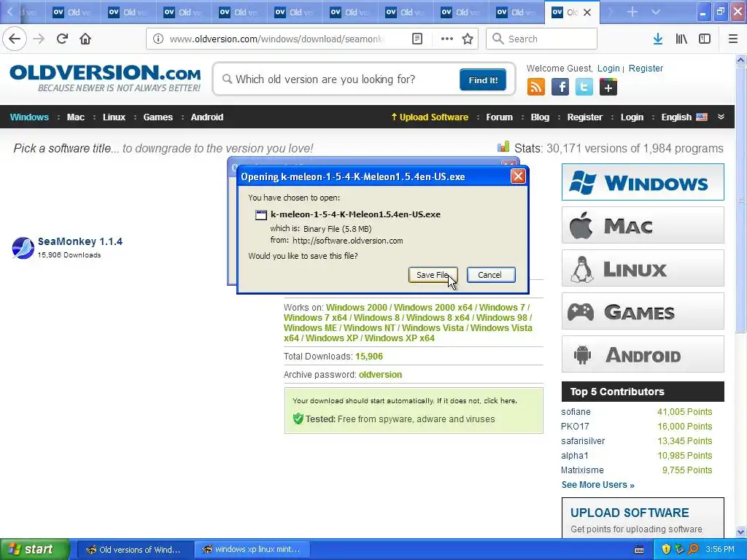The height and width of the screenshot is (560, 747).
Task: Focus the browser Search box
Action: [541, 39]
